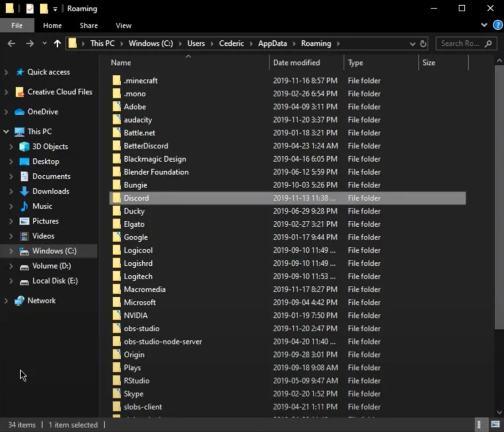Expand the Creative Cloud Files node
Viewport: 504px width, 432px height.
pos(6,92)
